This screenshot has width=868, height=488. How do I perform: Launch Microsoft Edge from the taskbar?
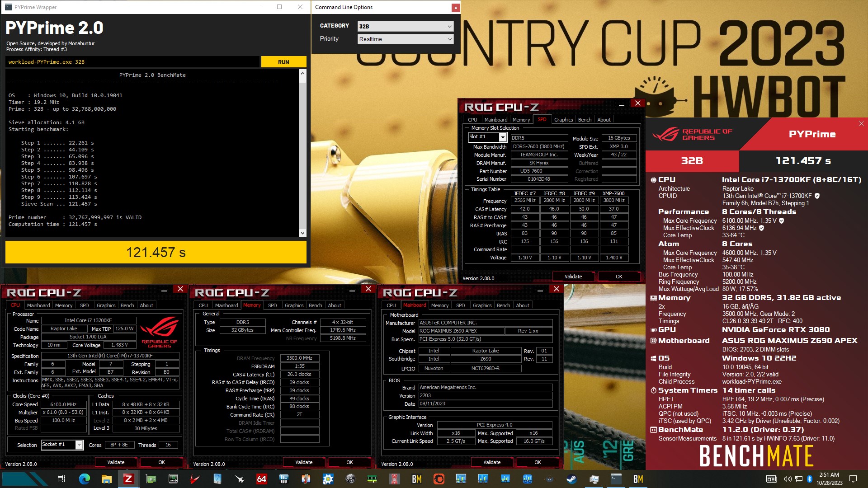84,479
